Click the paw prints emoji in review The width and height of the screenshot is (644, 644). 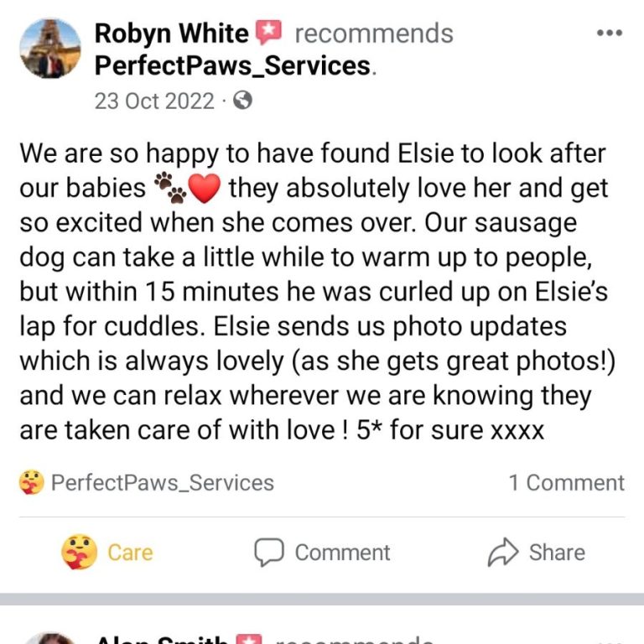(169, 188)
